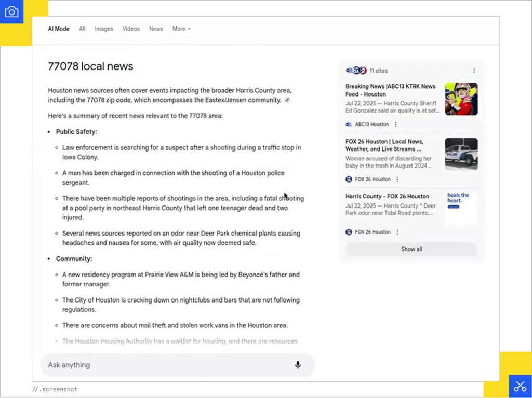Screen dimensions: 532x398
Task: Click the microphone voice search icon
Action: pyautogui.click(x=298, y=365)
